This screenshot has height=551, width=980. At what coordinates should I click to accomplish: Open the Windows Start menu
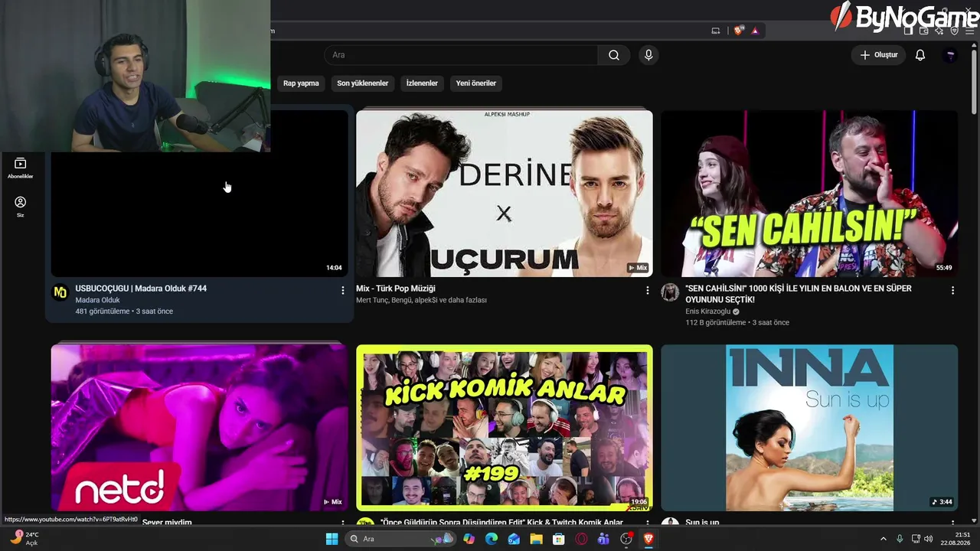[332, 539]
